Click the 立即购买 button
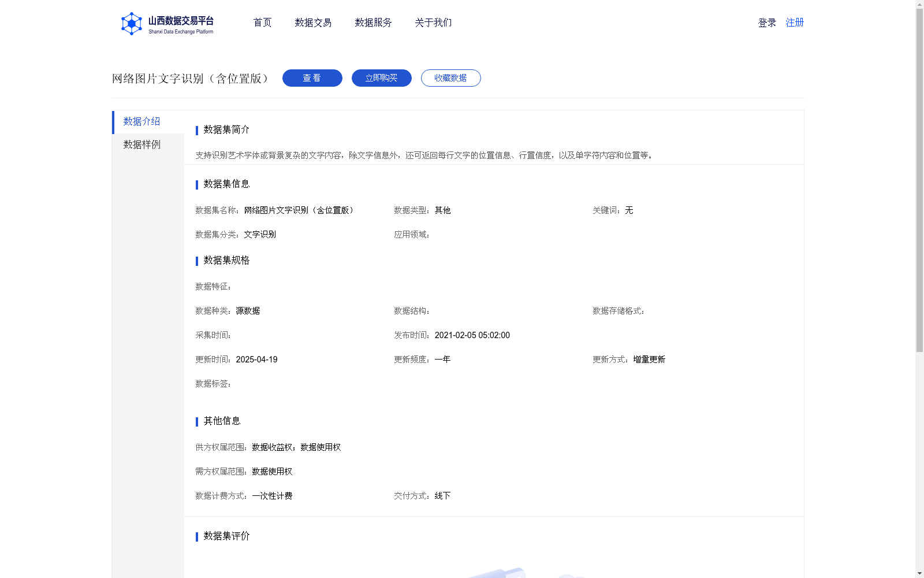Screen dimensions: 924x578 (382, 78)
